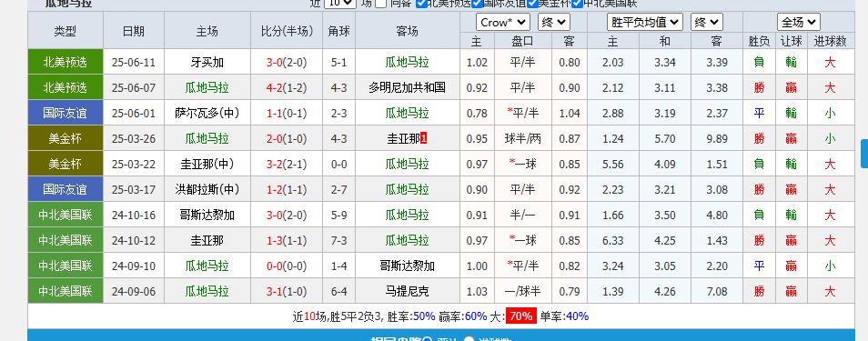Click the 7.08 away odds value
The width and height of the screenshot is (868, 341).
click(x=717, y=291)
